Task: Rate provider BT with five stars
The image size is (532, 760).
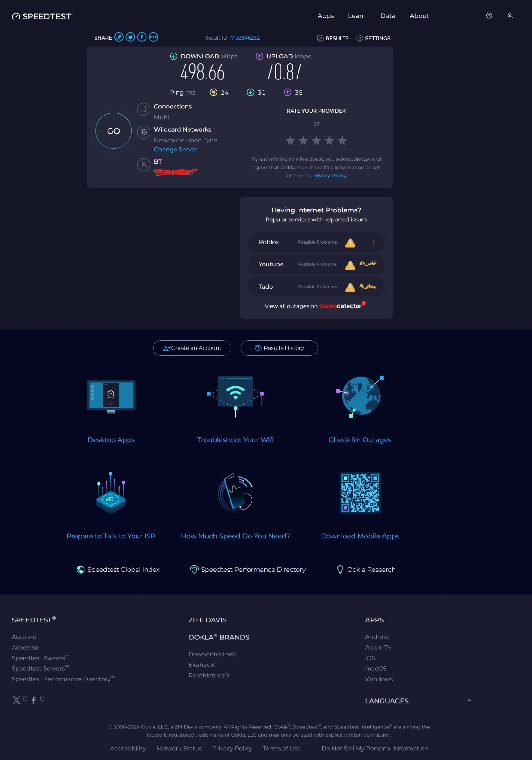Action: tap(342, 141)
